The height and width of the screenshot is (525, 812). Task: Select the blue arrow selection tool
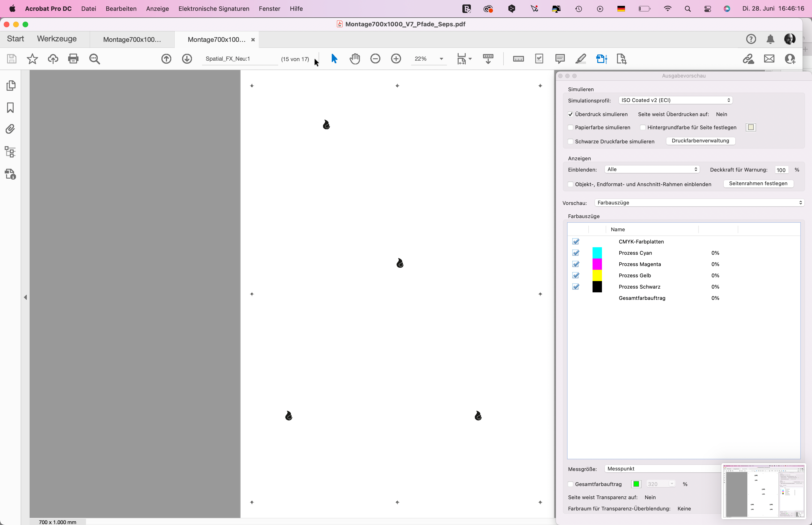pyautogui.click(x=334, y=59)
